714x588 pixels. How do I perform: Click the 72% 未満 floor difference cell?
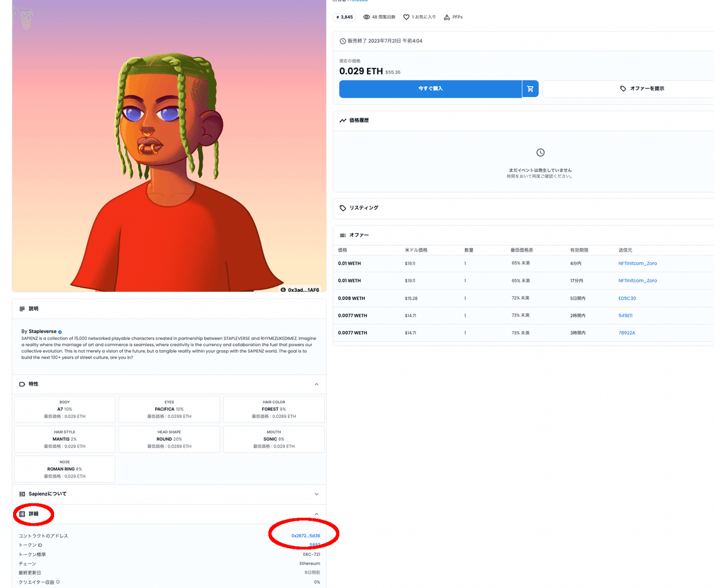click(521, 298)
